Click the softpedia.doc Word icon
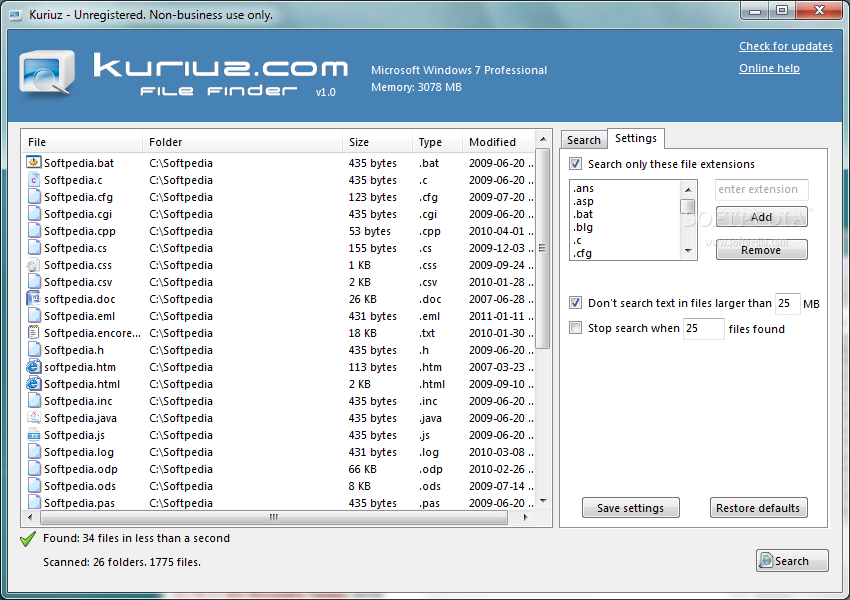This screenshot has width=850, height=600. click(x=34, y=298)
